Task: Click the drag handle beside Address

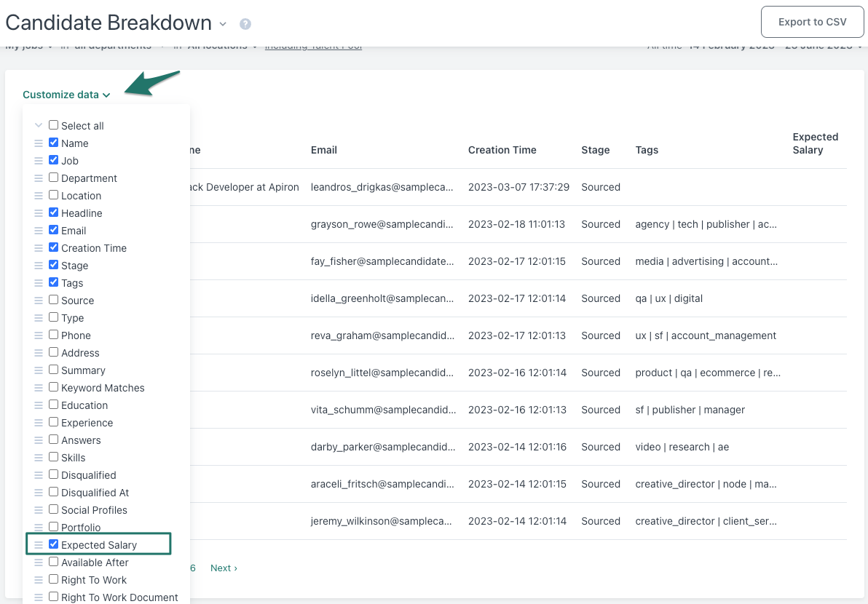Action: [x=39, y=353]
